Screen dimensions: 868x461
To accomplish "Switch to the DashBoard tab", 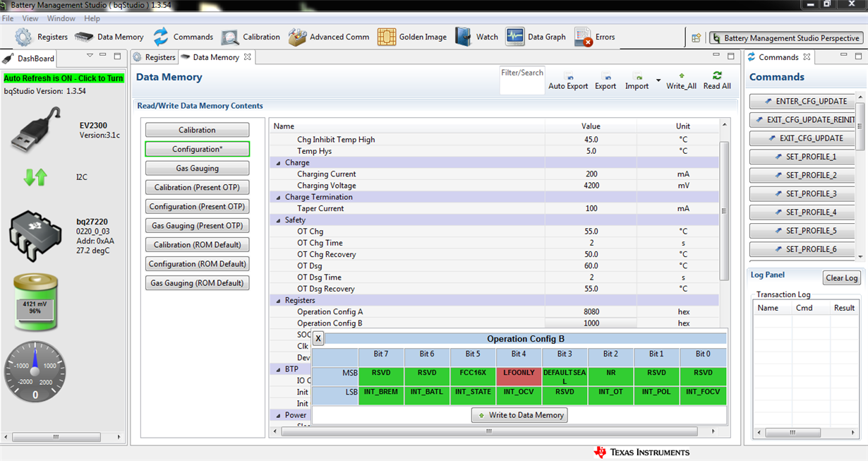I will pyautogui.click(x=29, y=59).
